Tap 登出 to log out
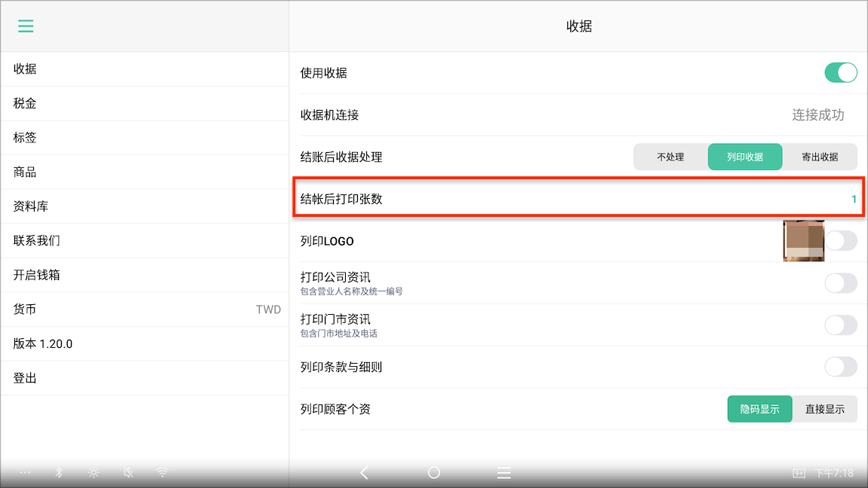 pos(145,378)
